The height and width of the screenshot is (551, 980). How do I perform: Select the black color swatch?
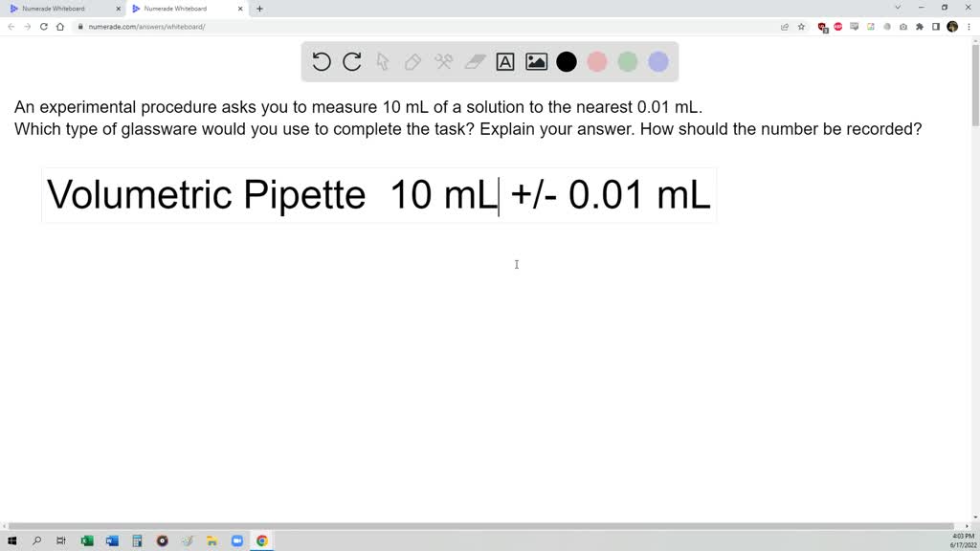tap(567, 61)
